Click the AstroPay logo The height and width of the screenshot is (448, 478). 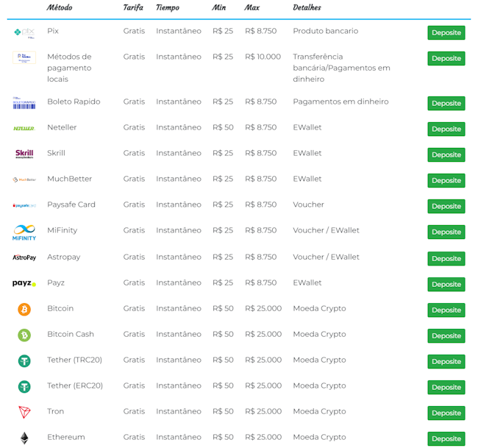point(24,257)
